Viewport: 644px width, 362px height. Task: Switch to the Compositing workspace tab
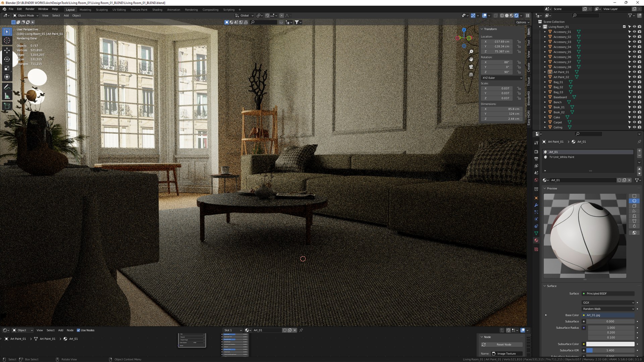pyautogui.click(x=210, y=10)
